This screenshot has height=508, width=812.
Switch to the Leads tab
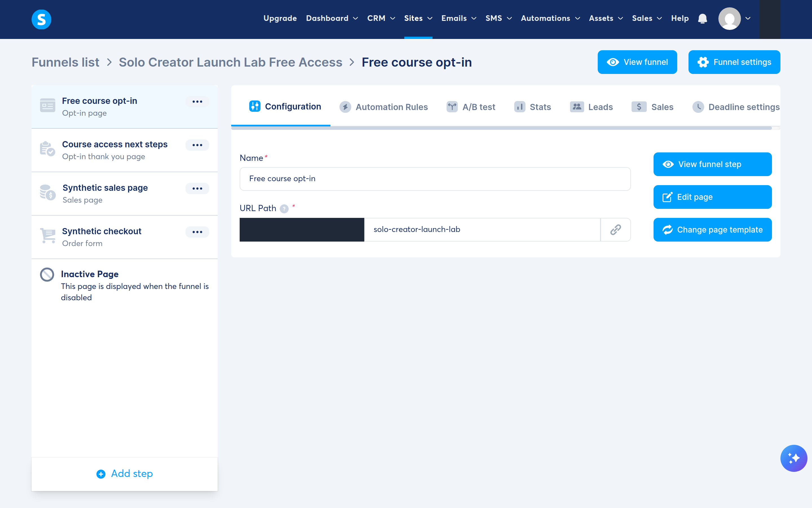coord(591,107)
